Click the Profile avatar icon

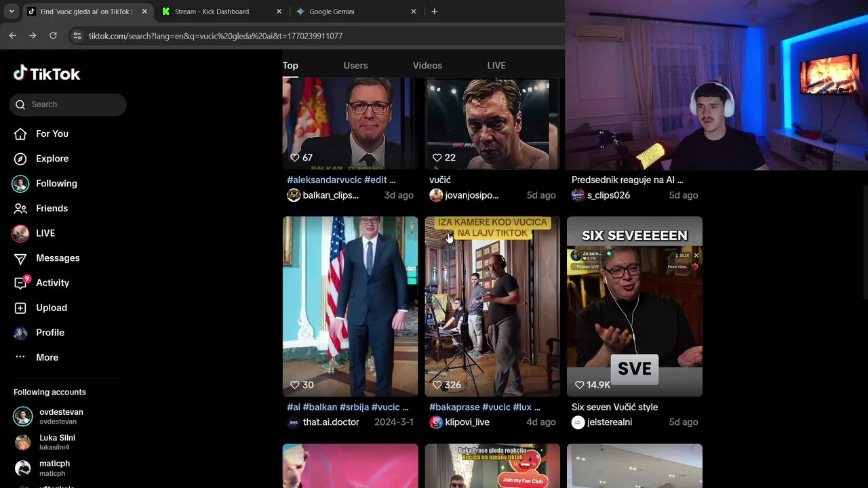pos(20,333)
